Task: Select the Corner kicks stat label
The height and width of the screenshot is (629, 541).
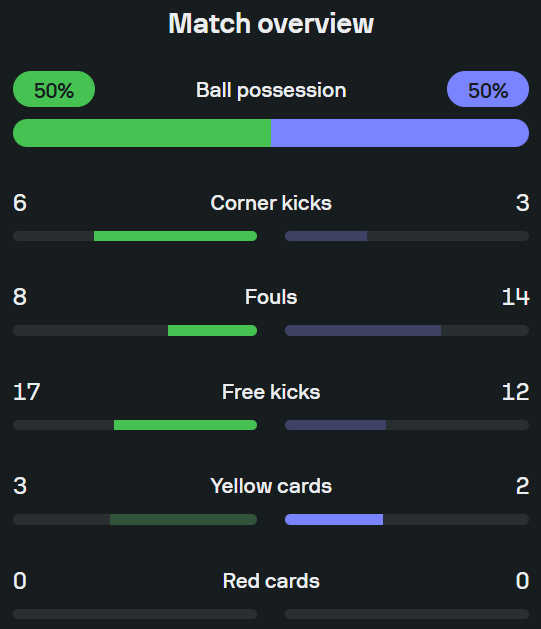Action: tap(271, 203)
